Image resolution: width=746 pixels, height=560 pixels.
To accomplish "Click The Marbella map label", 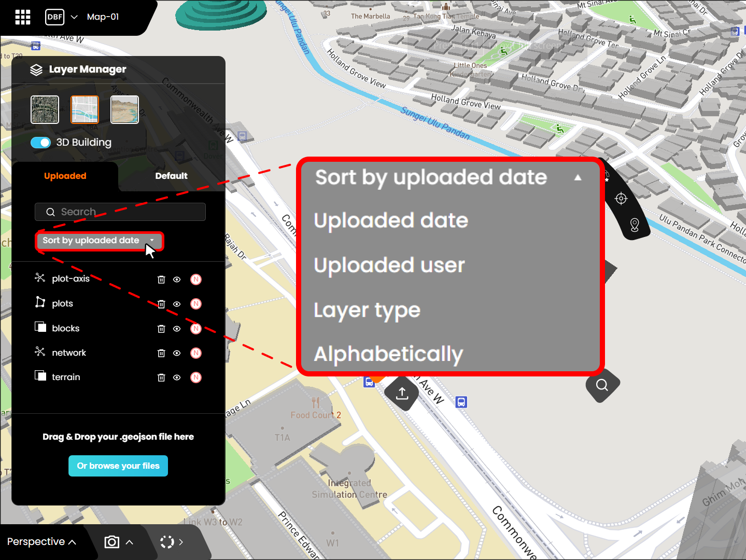I will click(x=371, y=16).
